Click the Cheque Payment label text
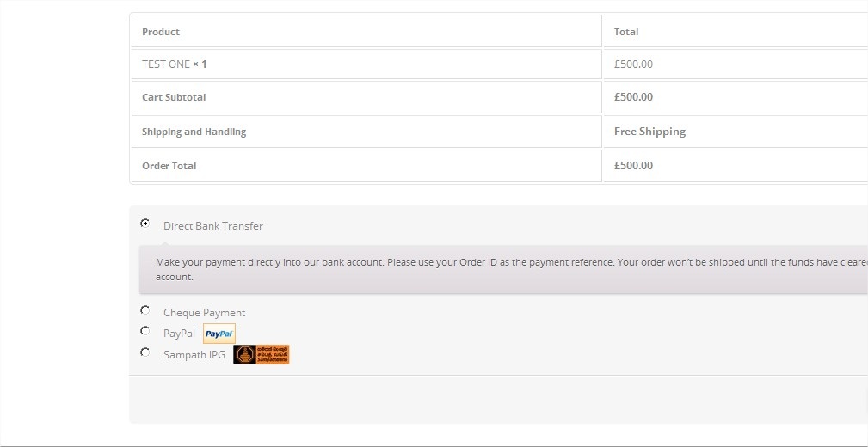The width and height of the screenshot is (868, 447). click(x=204, y=313)
